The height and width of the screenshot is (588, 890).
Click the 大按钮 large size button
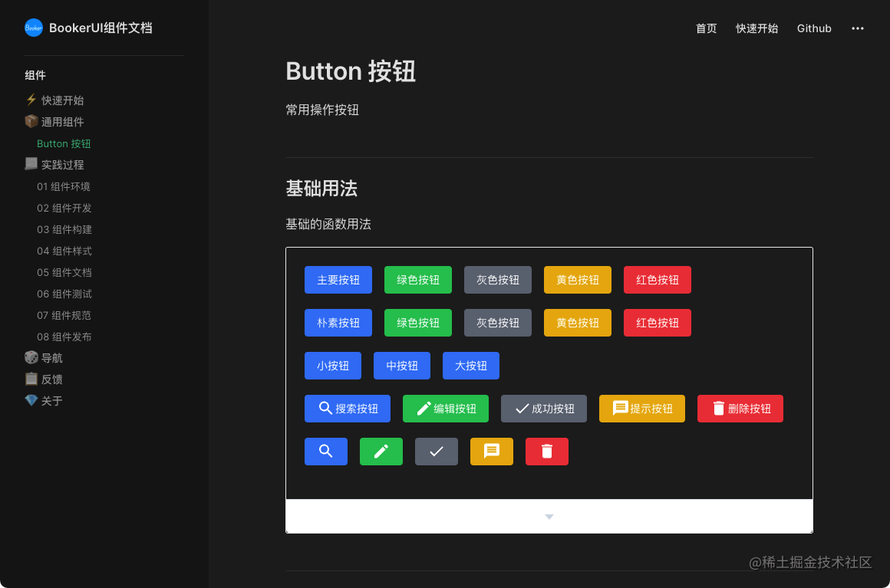(471, 366)
